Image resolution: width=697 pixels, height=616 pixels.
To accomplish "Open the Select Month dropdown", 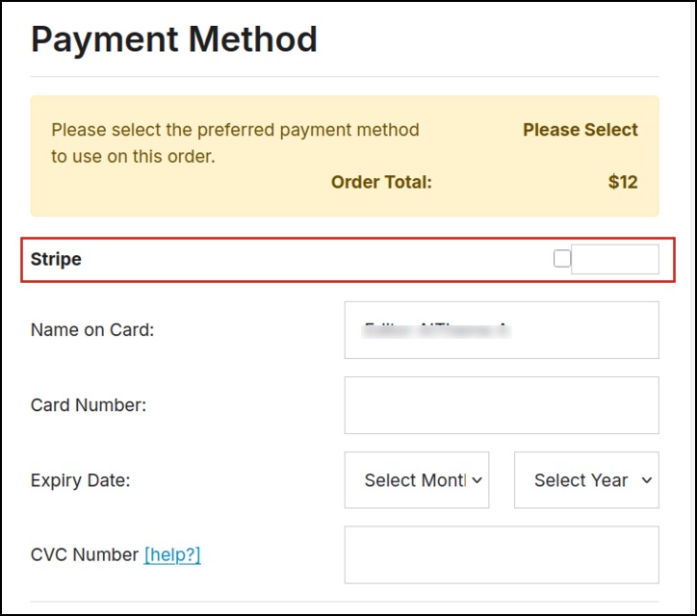I will tap(417, 480).
